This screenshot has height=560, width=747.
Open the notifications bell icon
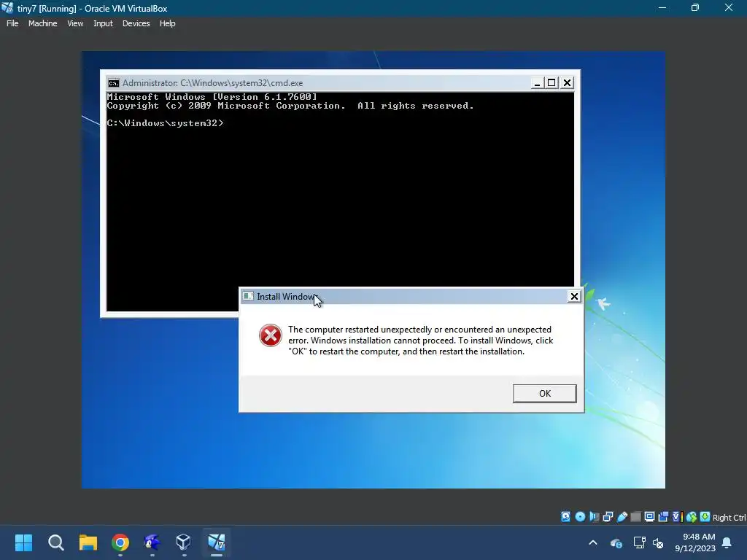click(727, 542)
